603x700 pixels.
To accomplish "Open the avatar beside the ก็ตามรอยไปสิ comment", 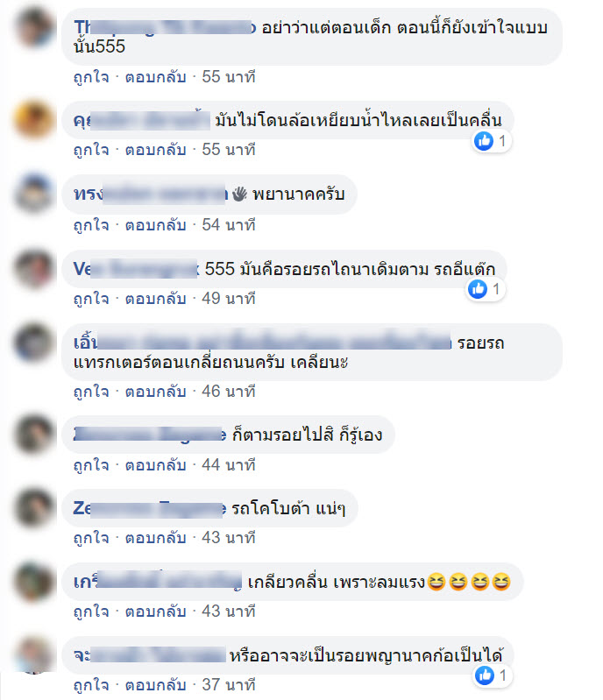I will [34, 434].
